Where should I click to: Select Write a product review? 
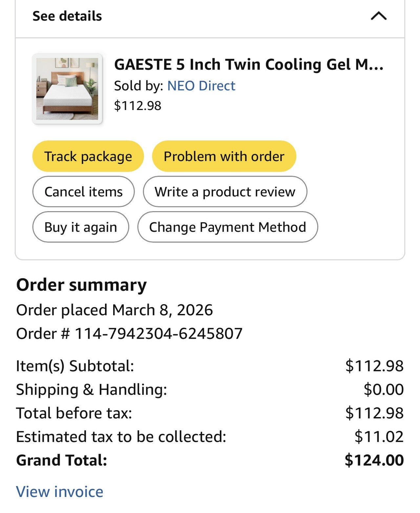click(x=225, y=192)
